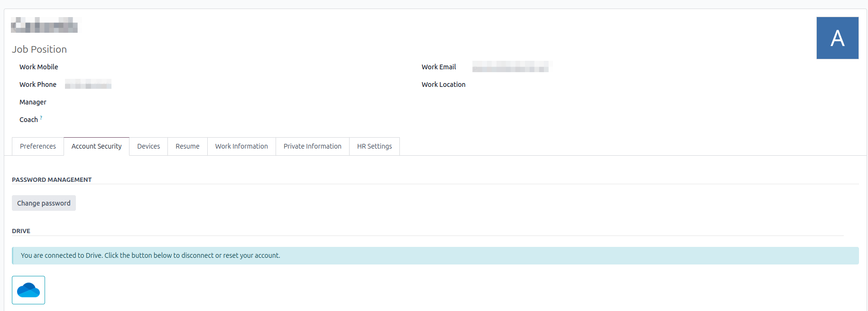The image size is (868, 311).
Task: Click the blue 'A' avatar image
Action: point(837,38)
